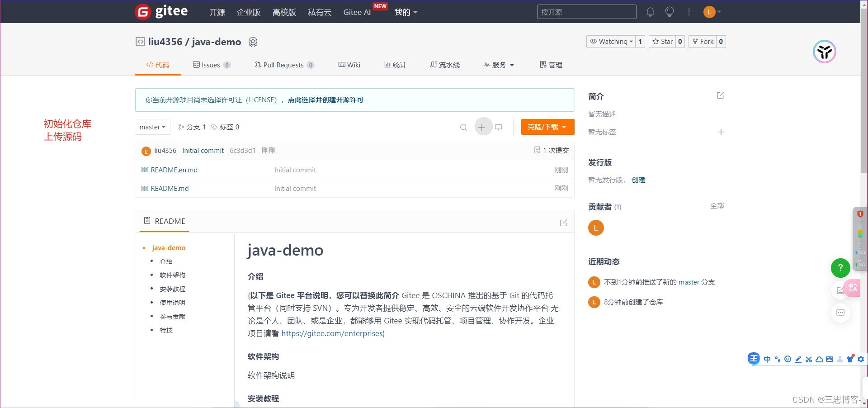Open the Wiki tab
This screenshot has height=408, width=868.
pos(349,65)
